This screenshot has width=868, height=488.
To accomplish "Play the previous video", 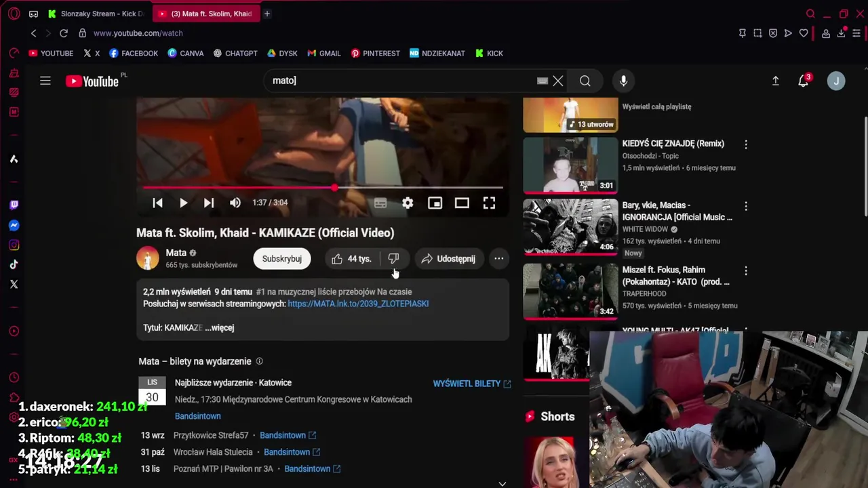I will point(157,203).
